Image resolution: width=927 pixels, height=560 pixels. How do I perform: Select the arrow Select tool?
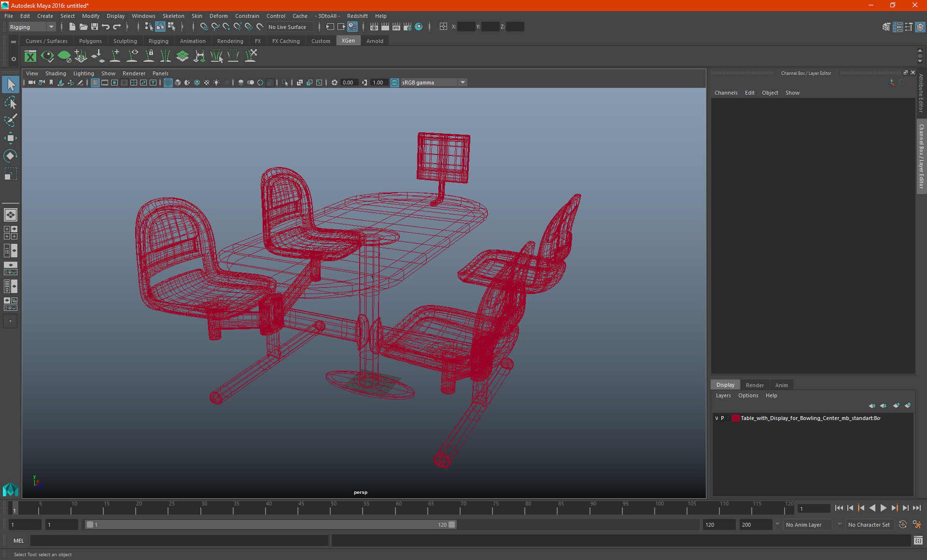(x=11, y=84)
